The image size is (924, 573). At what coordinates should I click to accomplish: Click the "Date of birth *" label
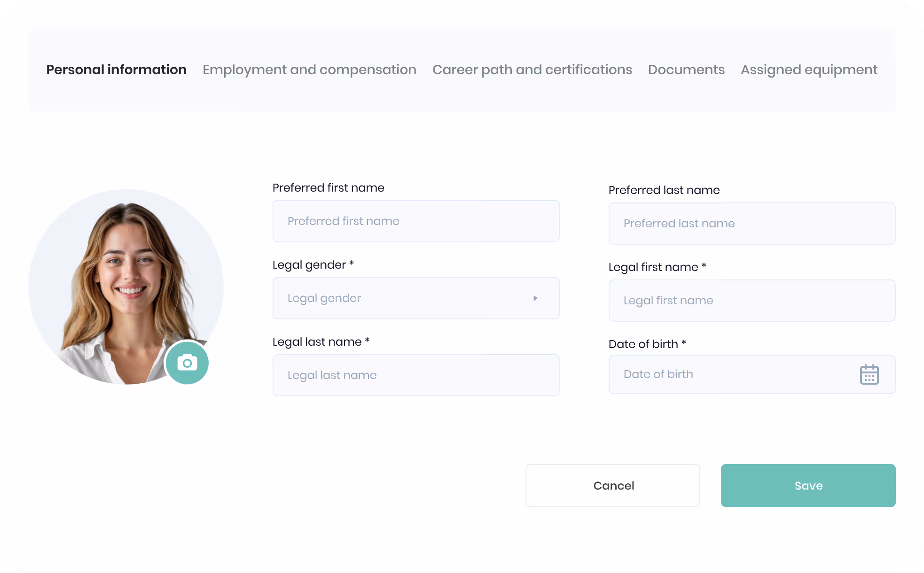[x=647, y=344]
